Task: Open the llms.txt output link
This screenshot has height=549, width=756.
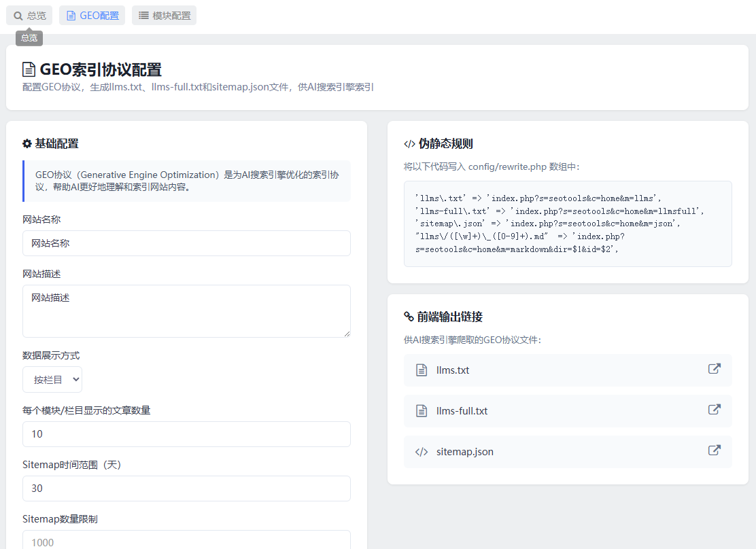Action: click(568, 370)
